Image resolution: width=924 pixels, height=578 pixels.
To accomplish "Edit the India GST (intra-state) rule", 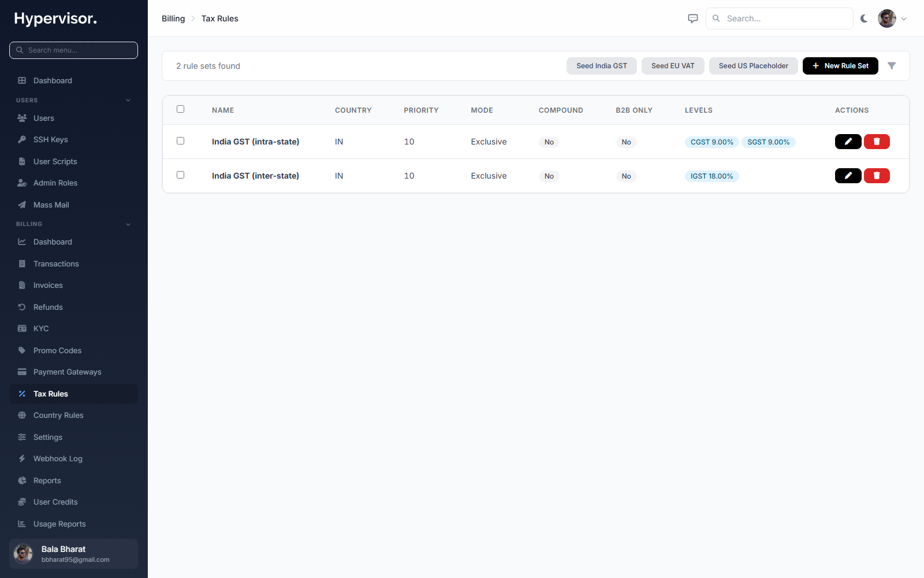I will (x=848, y=142).
